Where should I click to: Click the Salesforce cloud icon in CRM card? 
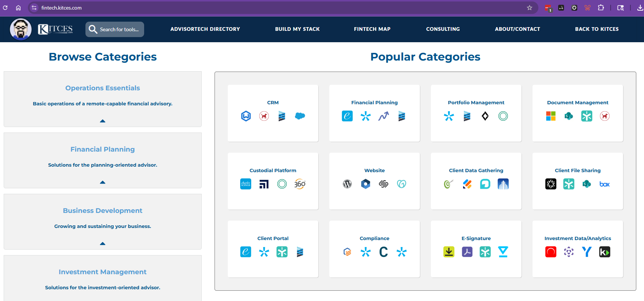(300, 116)
